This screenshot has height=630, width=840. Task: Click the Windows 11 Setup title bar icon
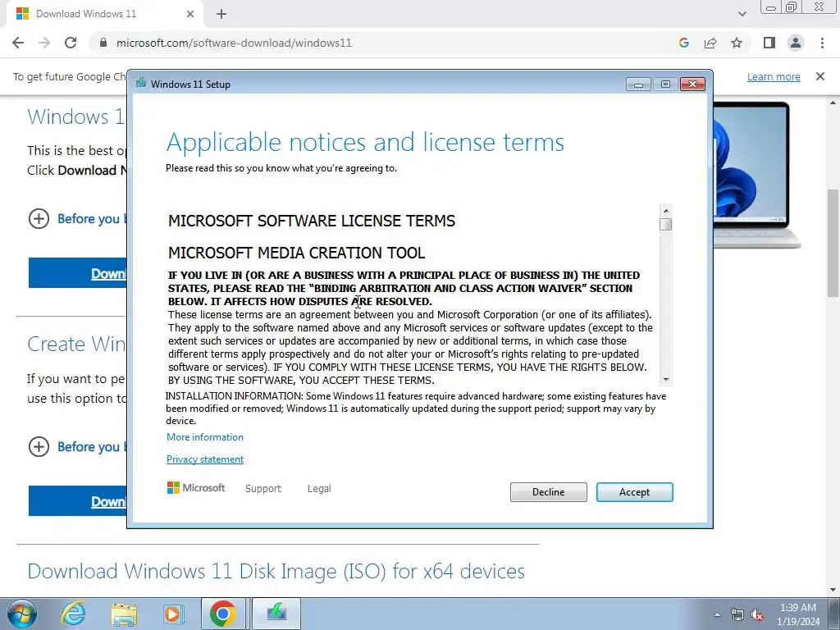click(141, 83)
